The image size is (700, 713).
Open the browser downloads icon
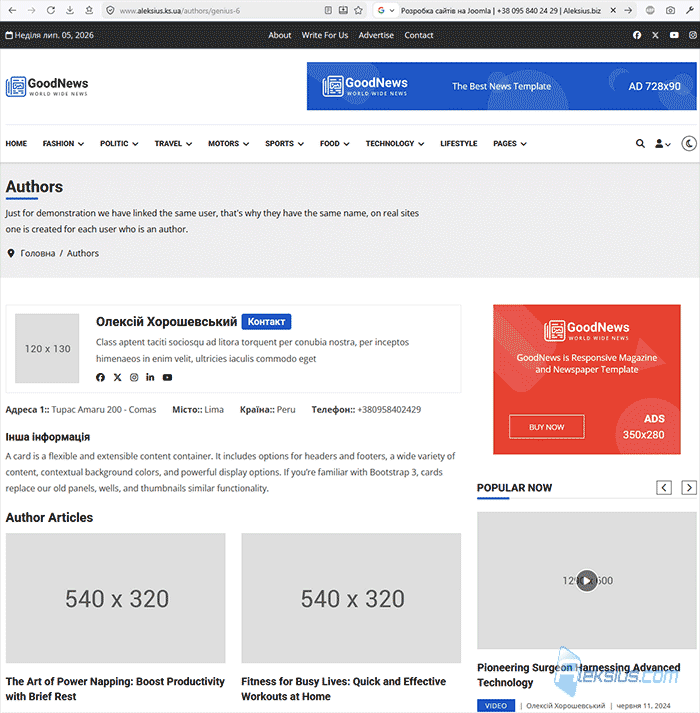70,10
